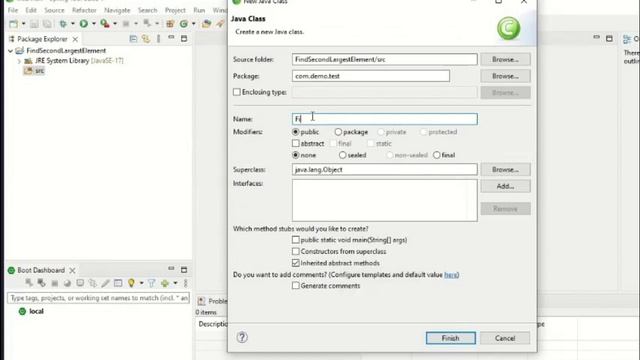Click Cancel in New Java Class dialog
The width and height of the screenshot is (640, 360).
click(x=505, y=338)
